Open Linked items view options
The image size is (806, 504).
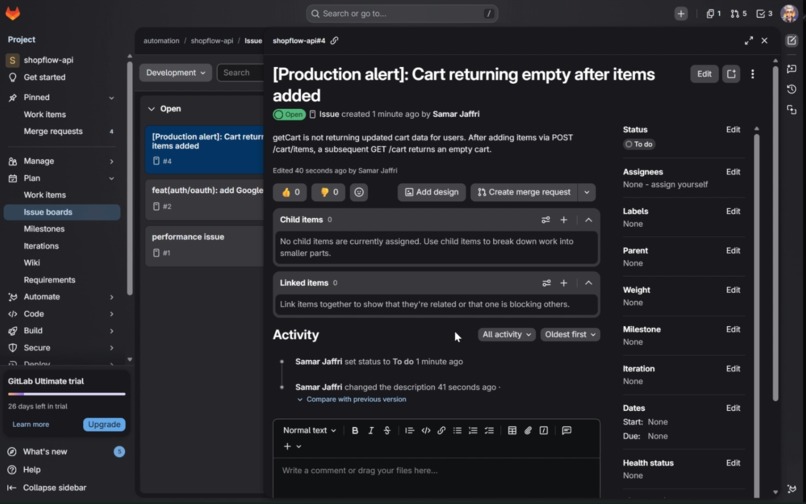546,283
